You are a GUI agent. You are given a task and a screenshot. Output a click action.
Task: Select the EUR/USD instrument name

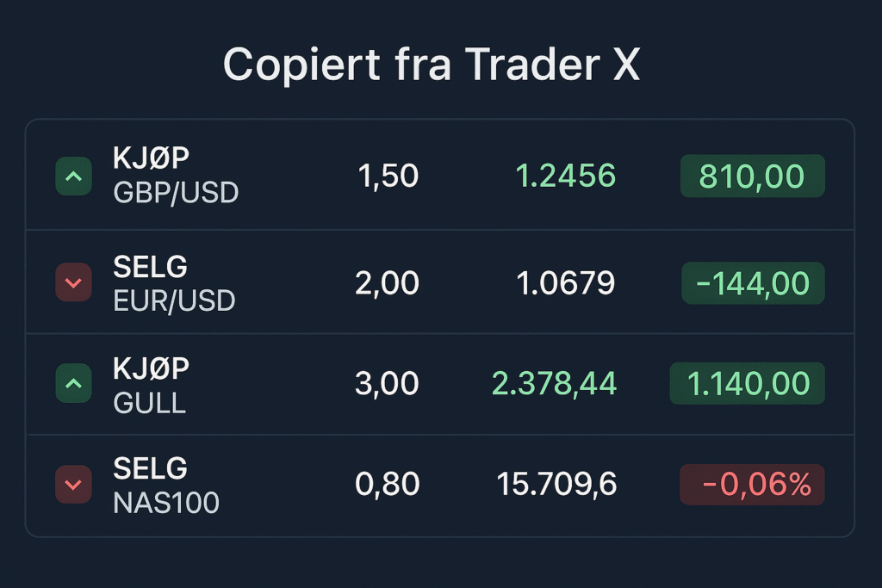click(x=174, y=300)
